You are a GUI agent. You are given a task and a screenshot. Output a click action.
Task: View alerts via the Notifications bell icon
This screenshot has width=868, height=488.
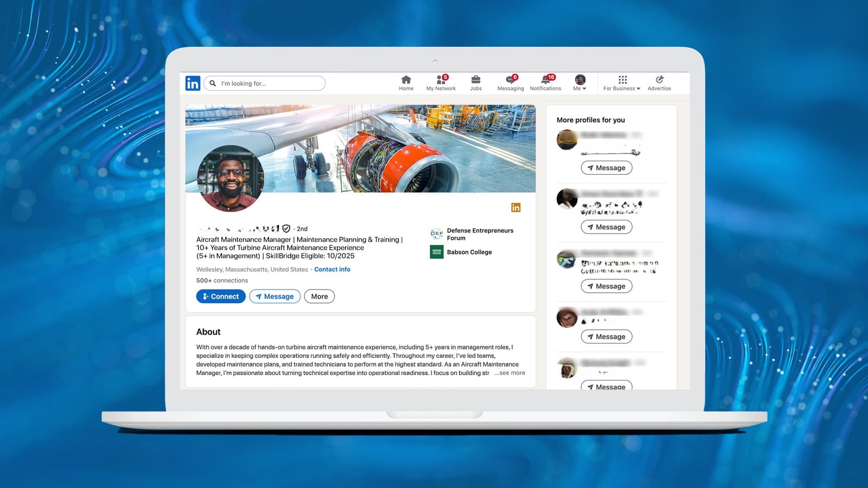point(545,80)
